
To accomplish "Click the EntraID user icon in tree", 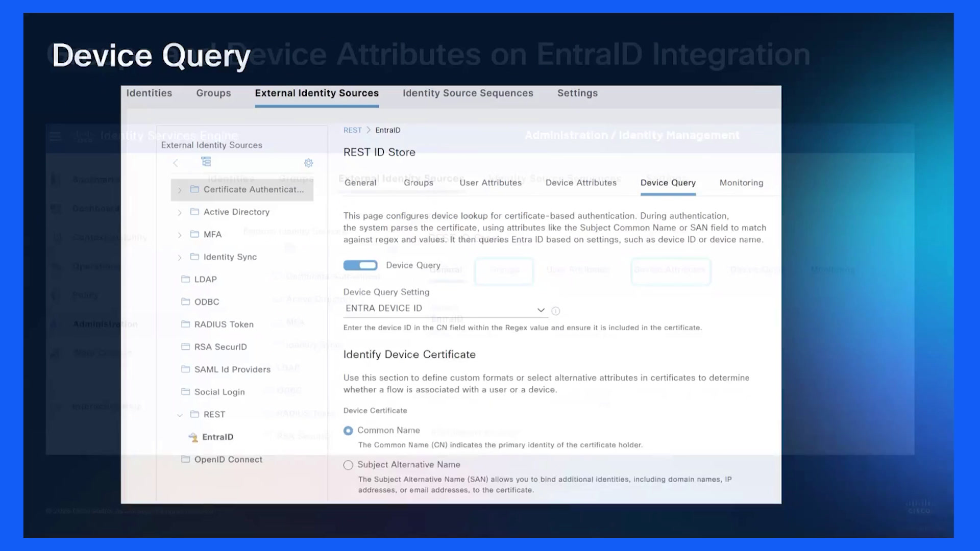I will click(193, 437).
